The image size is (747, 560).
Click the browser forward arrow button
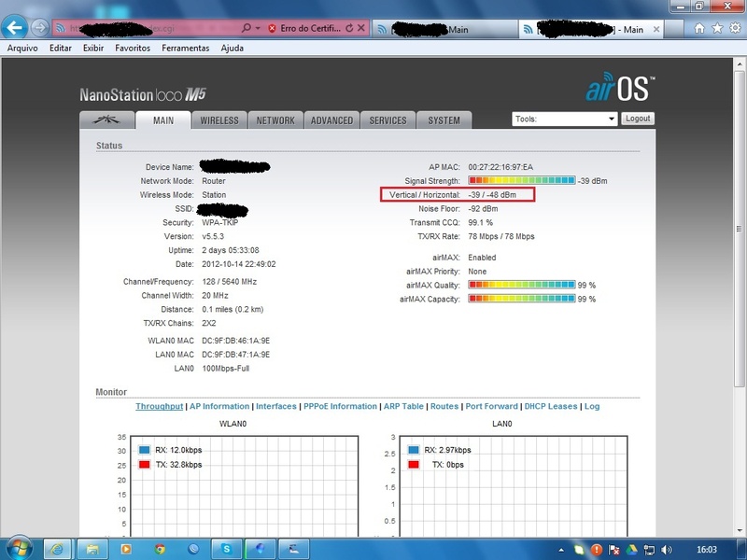(x=40, y=28)
